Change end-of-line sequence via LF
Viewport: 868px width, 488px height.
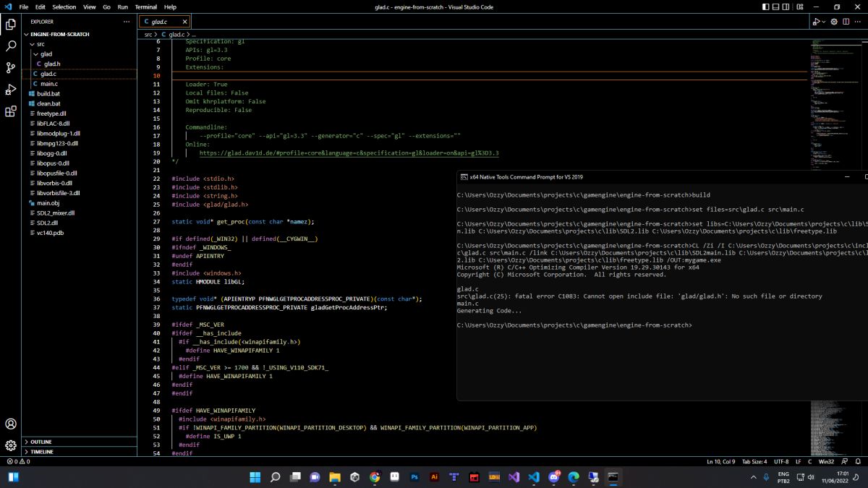coord(799,461)
